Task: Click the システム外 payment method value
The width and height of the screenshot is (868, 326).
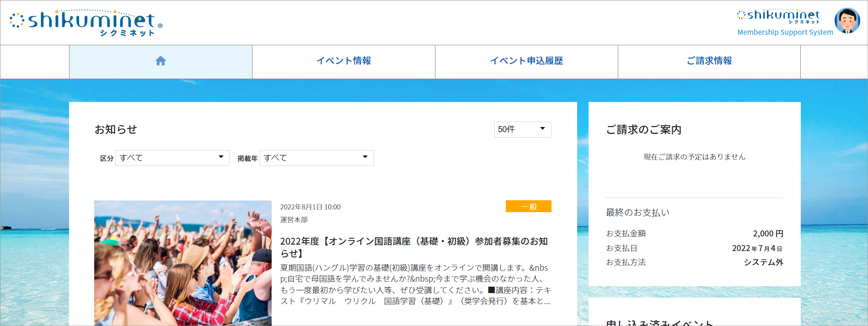Action: pyautogui.click(x=763, y=262)
